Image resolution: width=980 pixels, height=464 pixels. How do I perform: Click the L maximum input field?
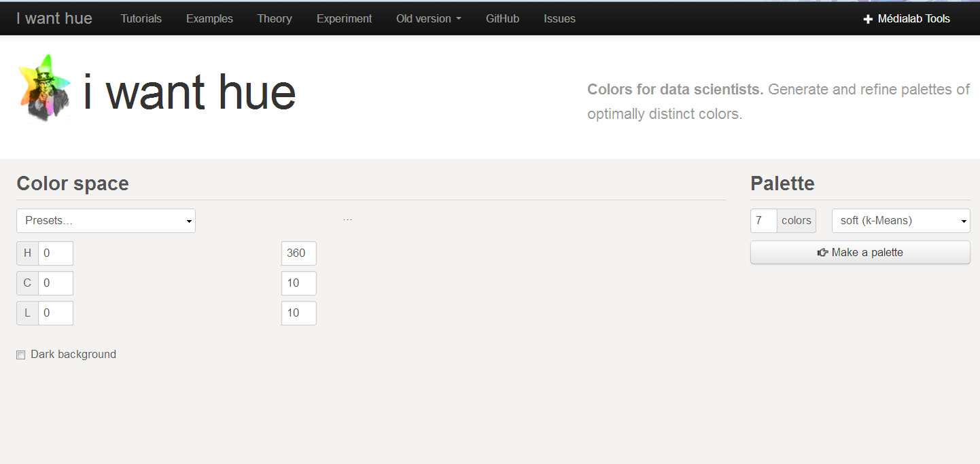tap(299, 313)
